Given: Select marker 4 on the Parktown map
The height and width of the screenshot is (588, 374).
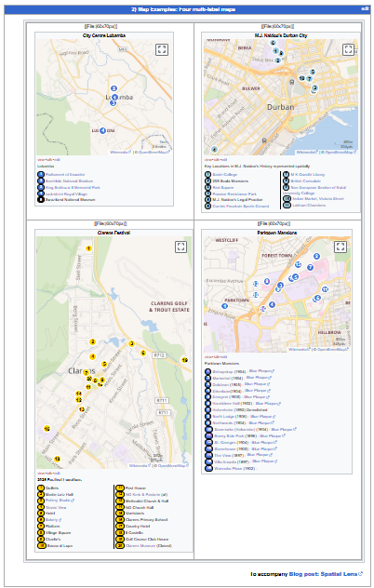Looking at the screenshot, I should point(272,304).
